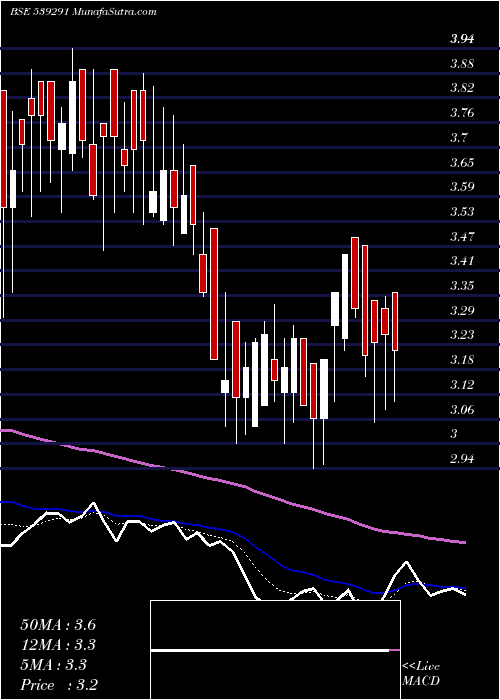Click the <<Live MACD label

coord(421,674)
